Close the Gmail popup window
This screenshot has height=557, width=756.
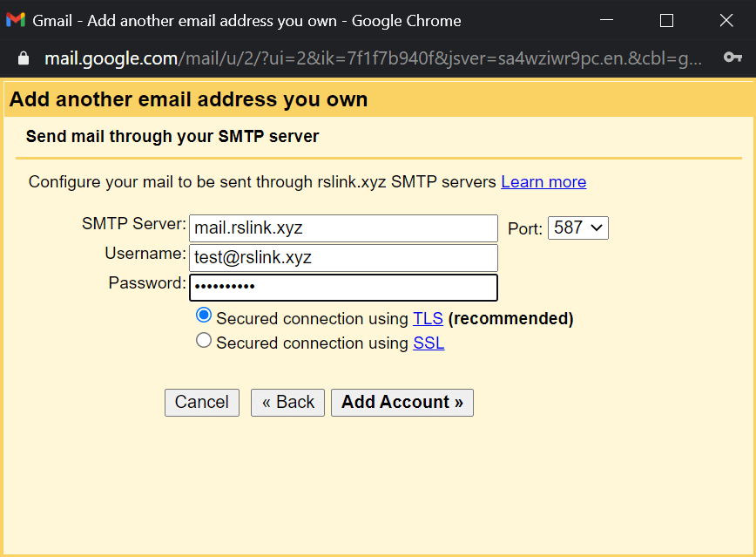click(726, 20)
